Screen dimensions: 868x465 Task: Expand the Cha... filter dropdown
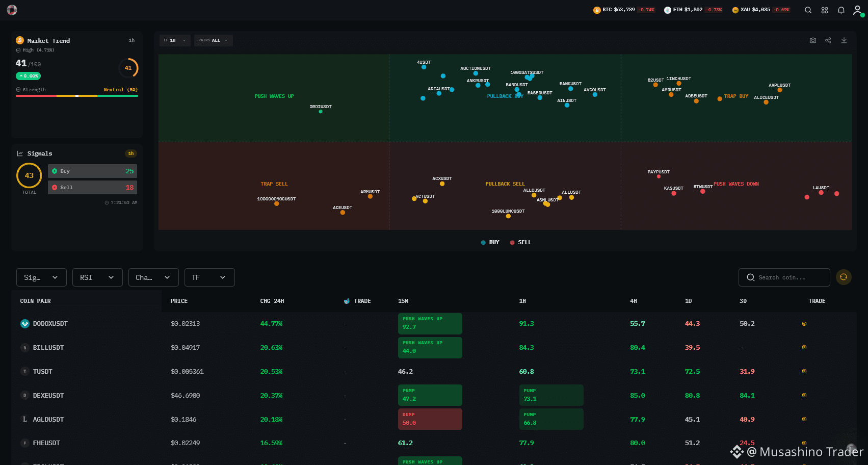[x=153, y=277]
